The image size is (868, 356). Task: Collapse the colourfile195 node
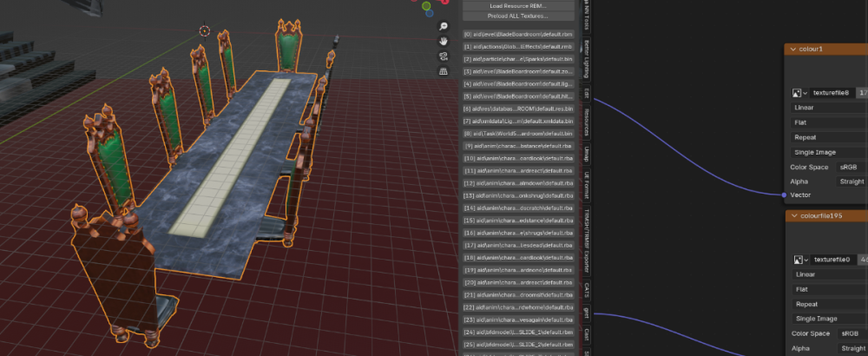(x=794, y=216)
